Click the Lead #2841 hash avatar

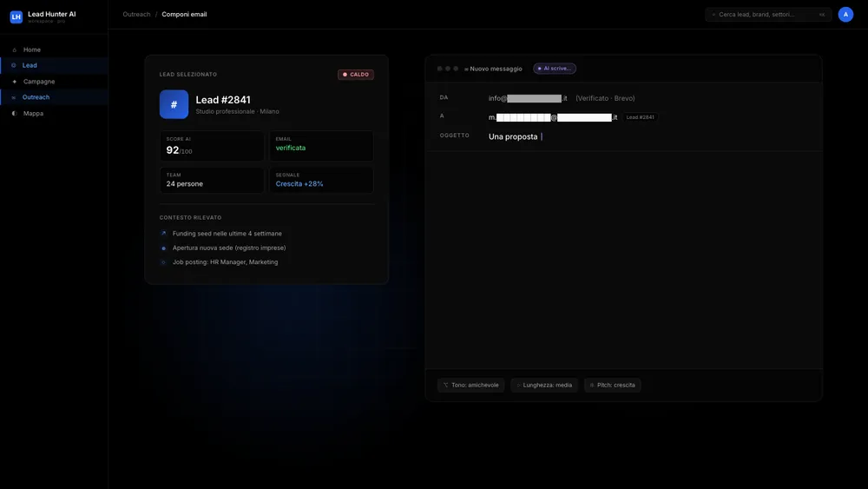174,104
